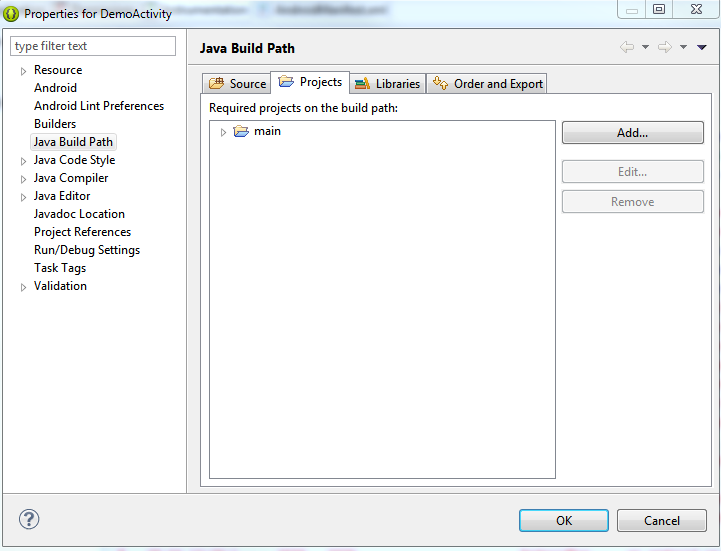
Task: Open Run/Debug Settings page
Action: (87, 250)
